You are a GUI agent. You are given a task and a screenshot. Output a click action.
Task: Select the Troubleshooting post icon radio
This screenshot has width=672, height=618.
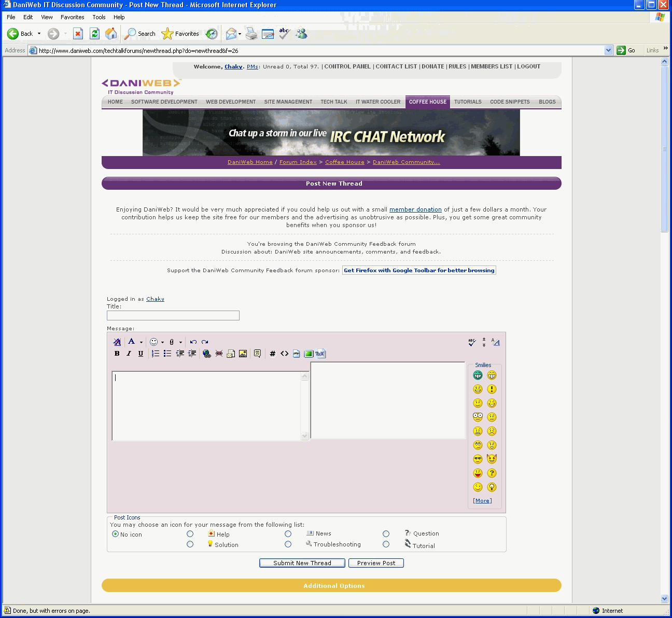[288, 544]
